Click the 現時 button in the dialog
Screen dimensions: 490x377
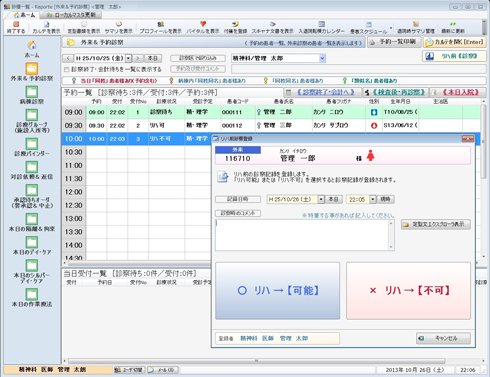point(386,199)
